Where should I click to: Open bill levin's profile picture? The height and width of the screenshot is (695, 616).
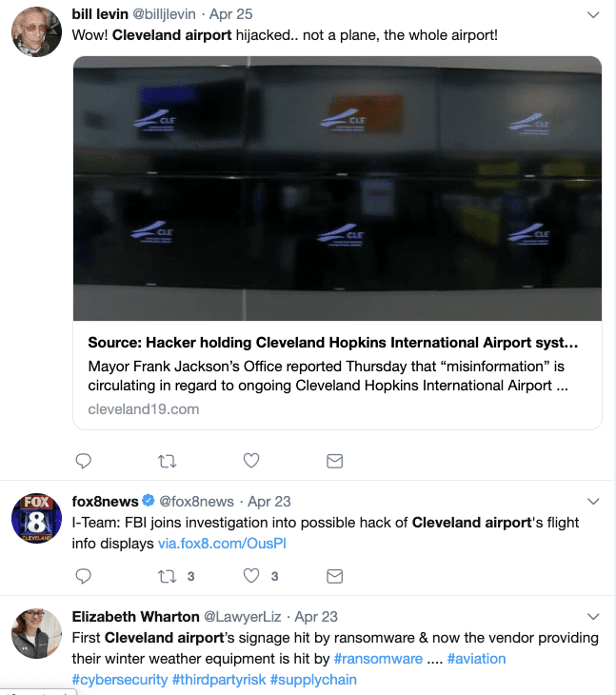pyautogui.click(x=36, y=32)
